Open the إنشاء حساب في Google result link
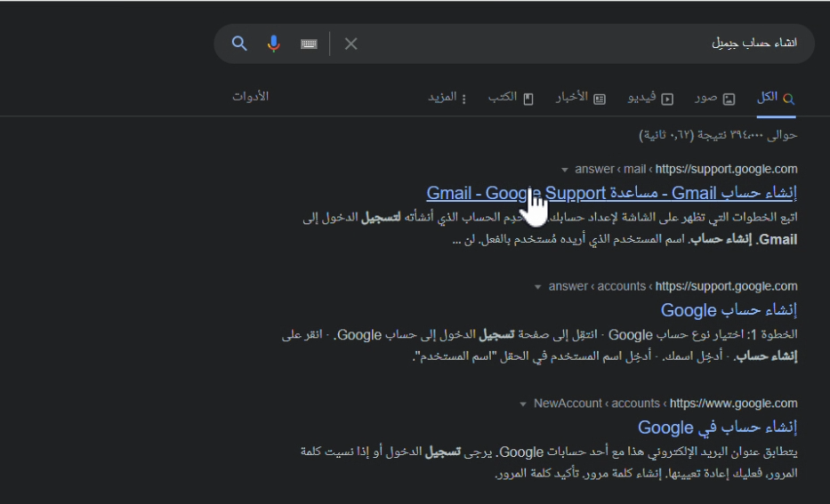Image resolution: width=830 pixels, height=504 pixels. 717,427
